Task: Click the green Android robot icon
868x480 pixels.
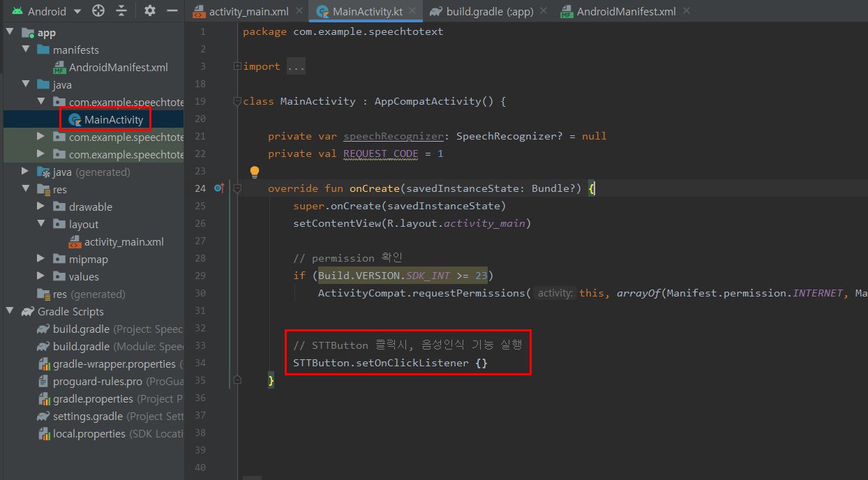Action: [x=17, y=11]
